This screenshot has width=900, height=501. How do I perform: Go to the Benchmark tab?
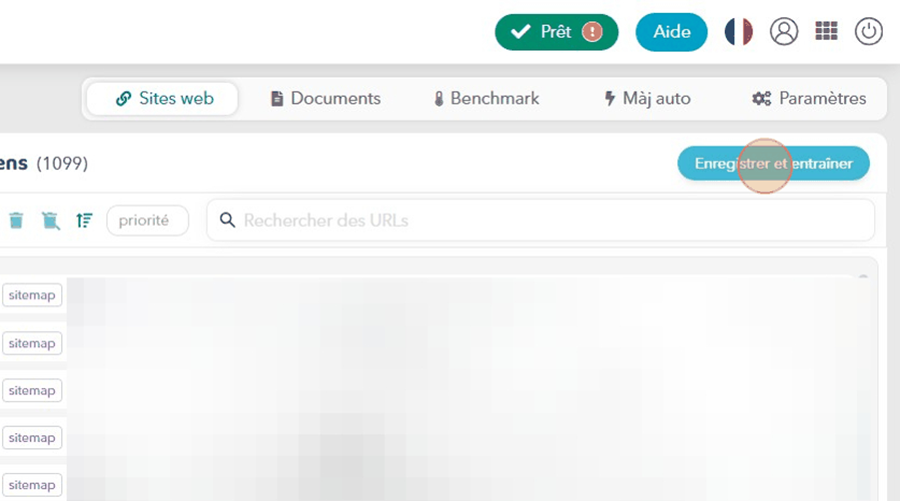pos(486,98)
